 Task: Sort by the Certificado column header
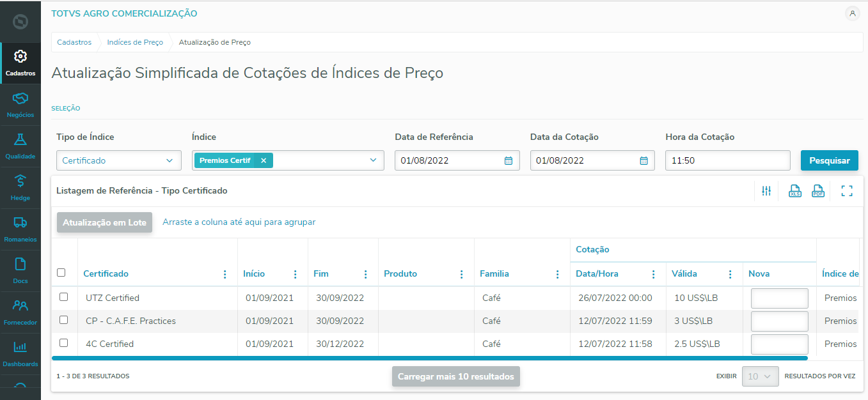pyautogui.click(x=106, y=274)
